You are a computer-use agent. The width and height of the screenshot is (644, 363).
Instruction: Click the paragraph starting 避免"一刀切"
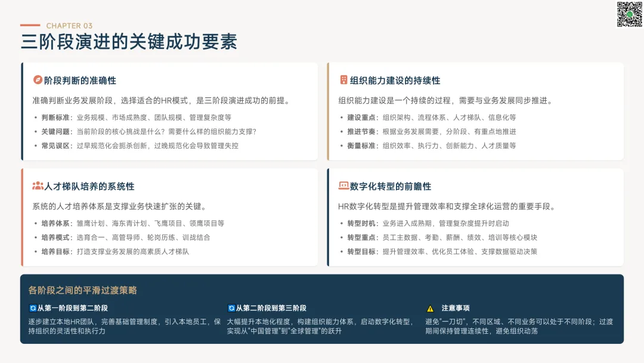coord(519,327)
